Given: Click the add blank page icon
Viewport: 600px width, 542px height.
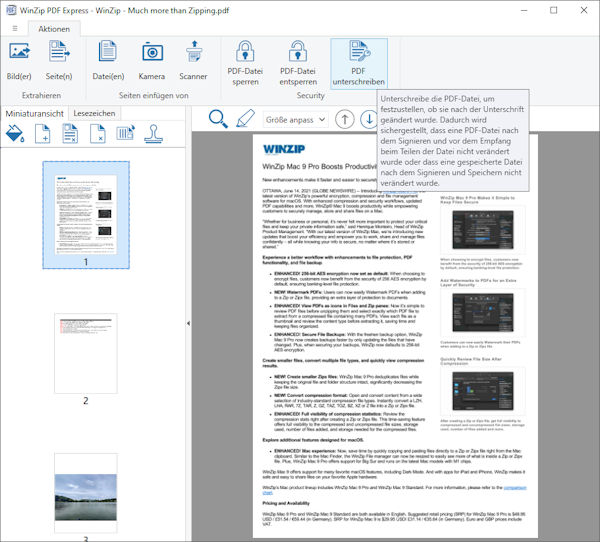Looking at the screenshot, I should [x=42, y=134].
